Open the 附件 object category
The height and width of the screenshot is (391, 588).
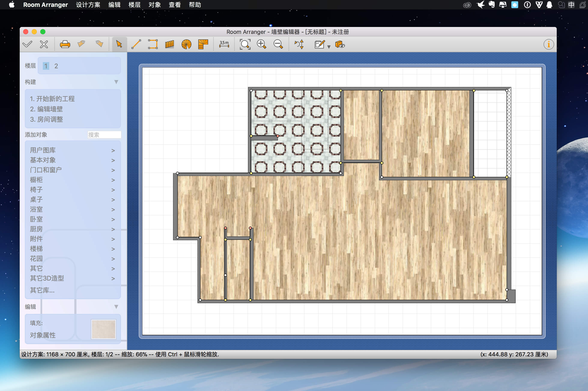(x=73, y=239)
